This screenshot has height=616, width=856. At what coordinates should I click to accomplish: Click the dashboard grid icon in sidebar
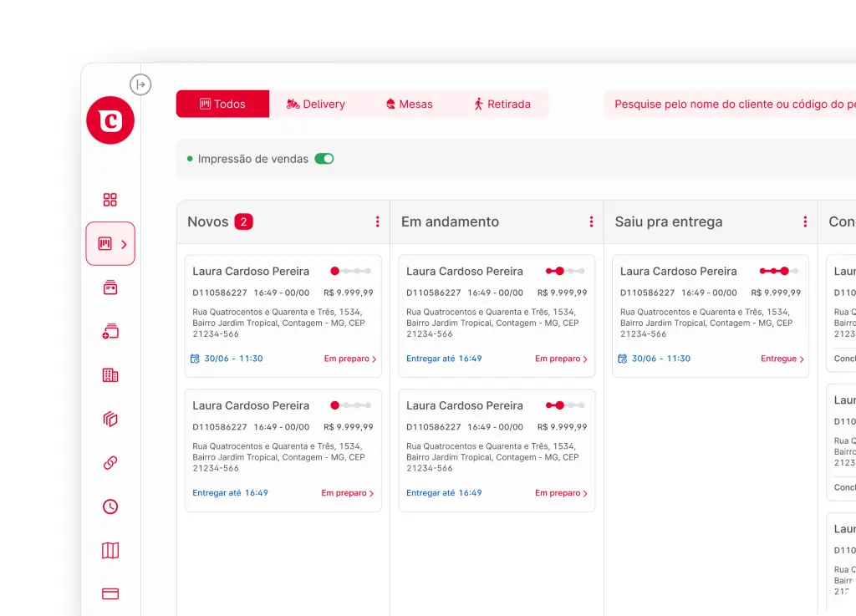110,200
